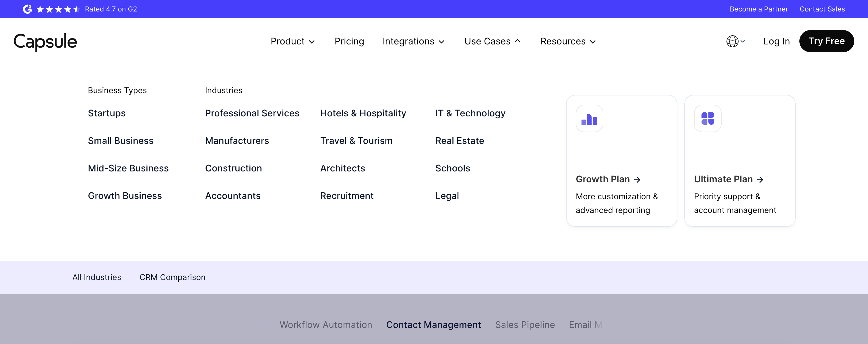Open CRM Comparison link
Viewport: 868px width, 344px height.
pos(172,277)
